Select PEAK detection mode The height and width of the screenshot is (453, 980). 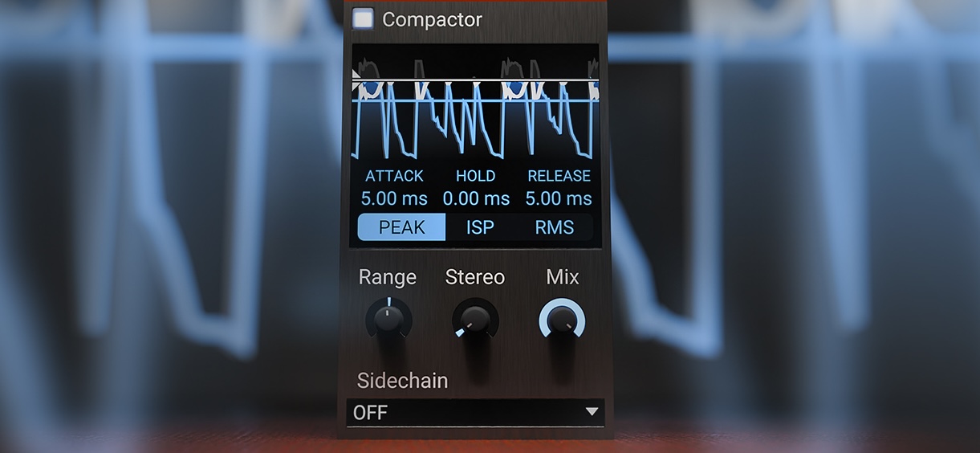(401, 227)
